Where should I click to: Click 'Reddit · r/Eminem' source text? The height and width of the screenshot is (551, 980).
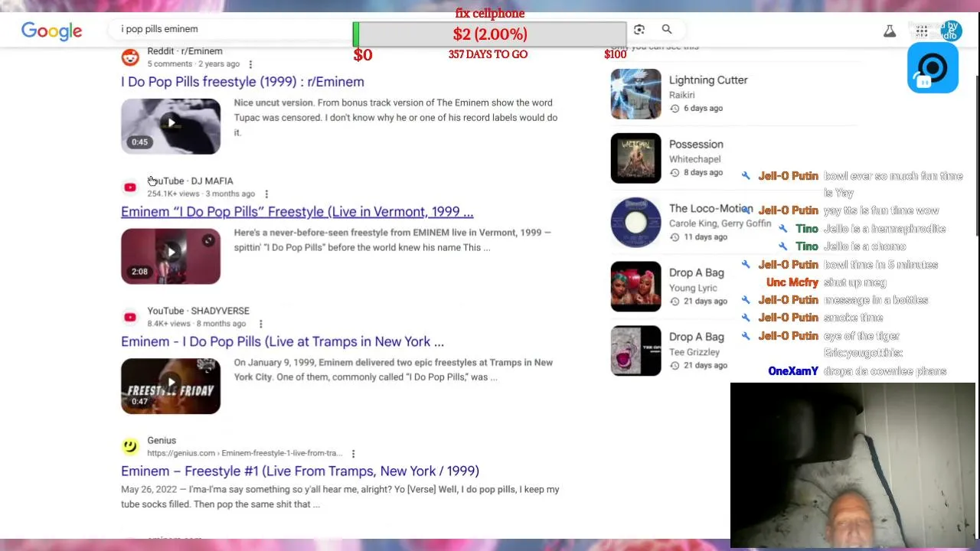185,51
